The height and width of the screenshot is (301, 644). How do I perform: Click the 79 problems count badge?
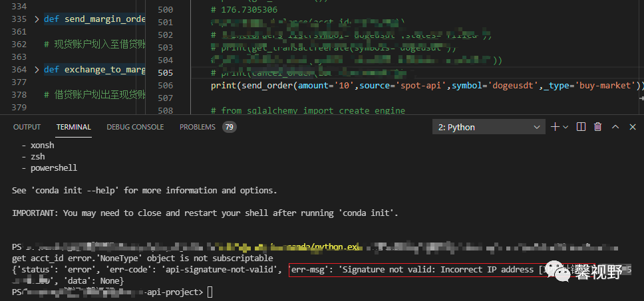pos(229,127)
